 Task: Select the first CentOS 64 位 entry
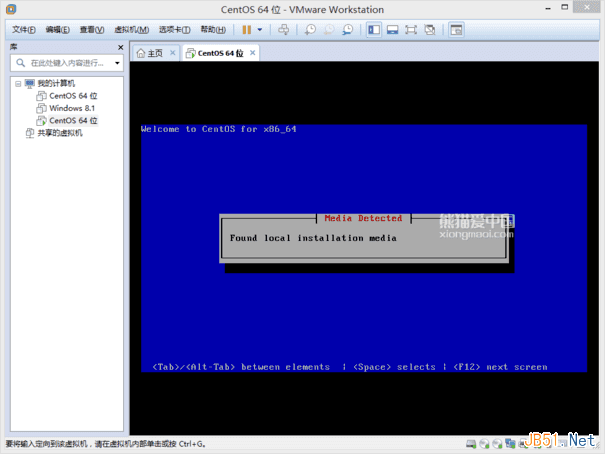pos(73,96)
